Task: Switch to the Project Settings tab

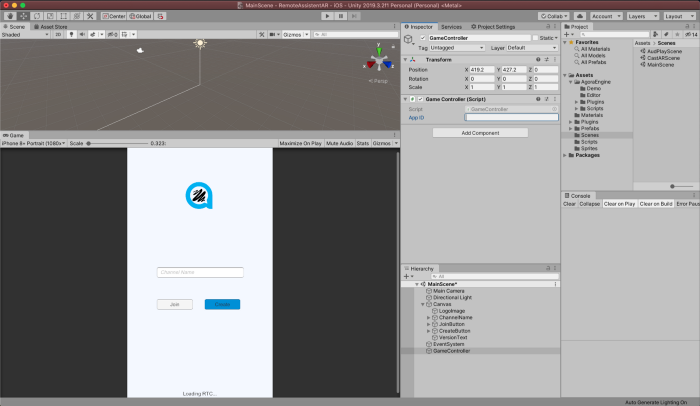Action: coord(493,27)
